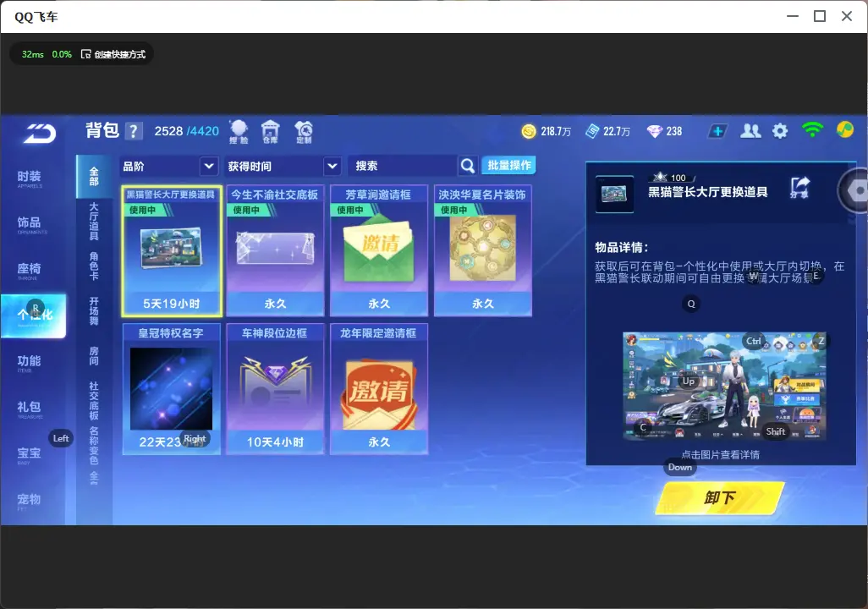This screenshot has height=609, width=868.
Task: Click the 创建快捷方式 shortcut icon
Action: pos(85,54)
